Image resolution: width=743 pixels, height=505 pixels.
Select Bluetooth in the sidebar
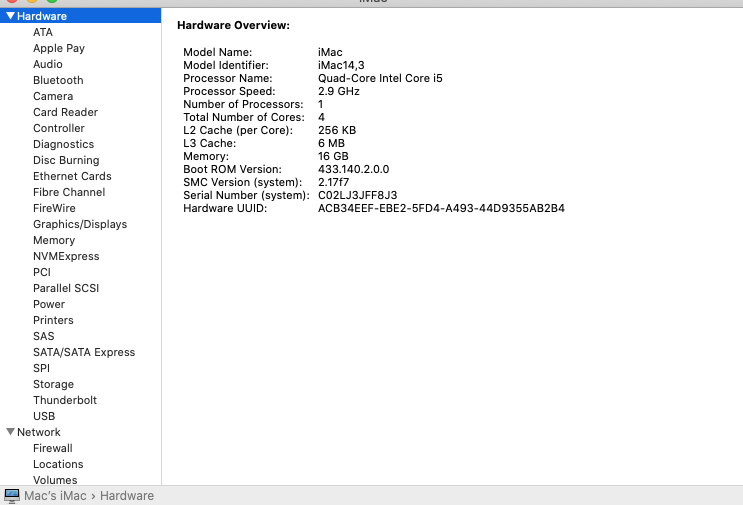(58, 80)
